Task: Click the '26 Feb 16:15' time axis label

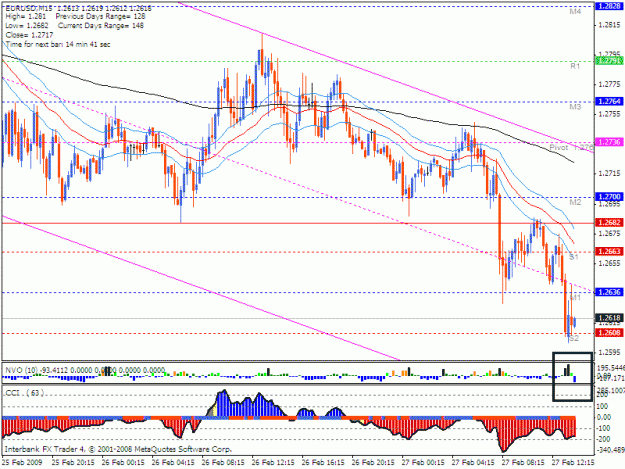Action: 323,463
